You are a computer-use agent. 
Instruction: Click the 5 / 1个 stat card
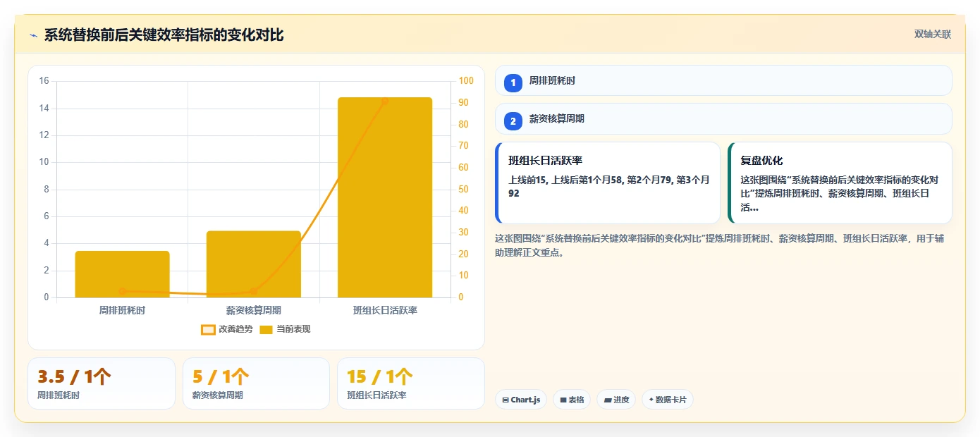[x=256, y=383]
